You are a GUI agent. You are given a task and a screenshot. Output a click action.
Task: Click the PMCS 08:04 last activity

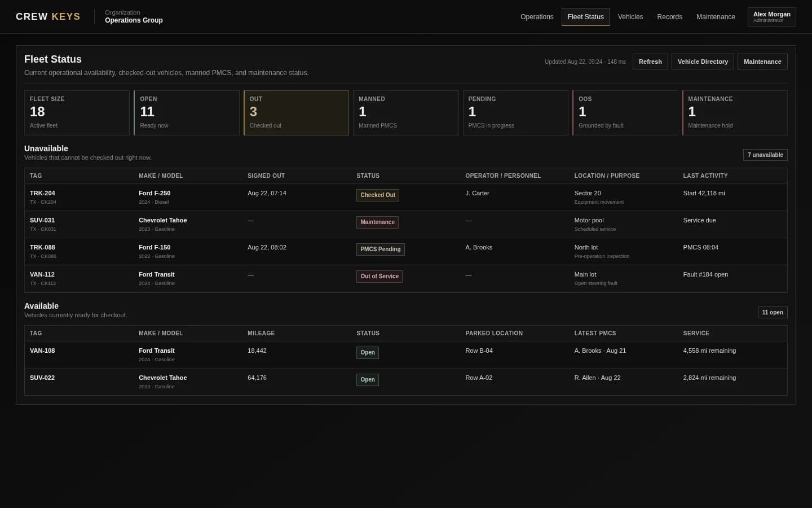click(700, 247)
